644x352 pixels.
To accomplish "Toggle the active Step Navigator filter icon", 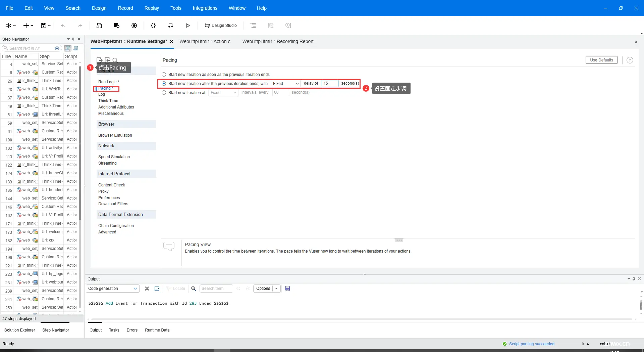I will [68, 48].
